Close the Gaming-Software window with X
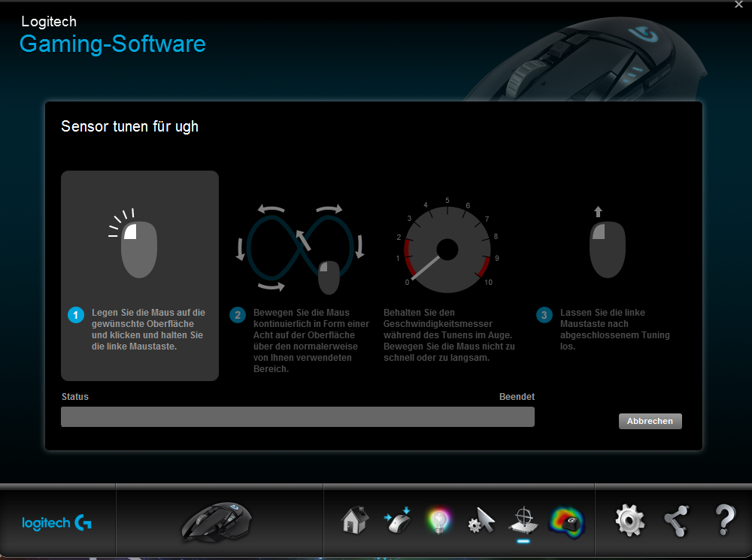 738,5
